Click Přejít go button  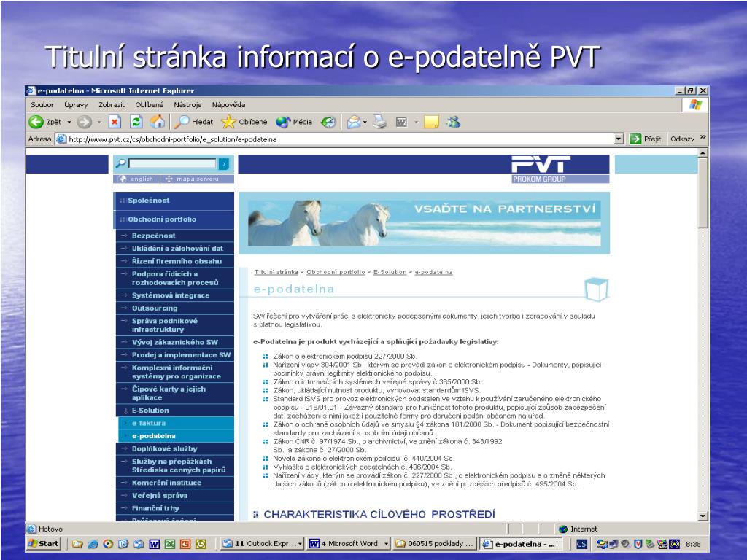(646, 139)
